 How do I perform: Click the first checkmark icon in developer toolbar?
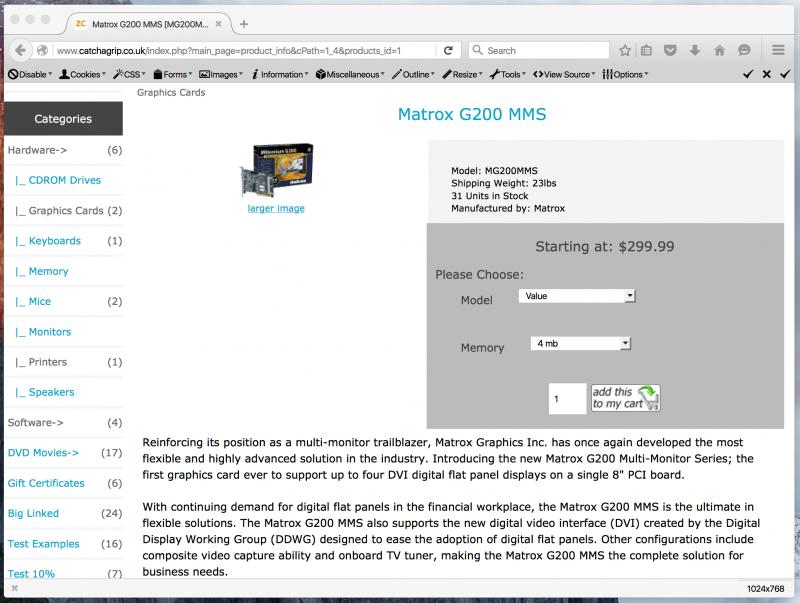click(x=748, y=74)
